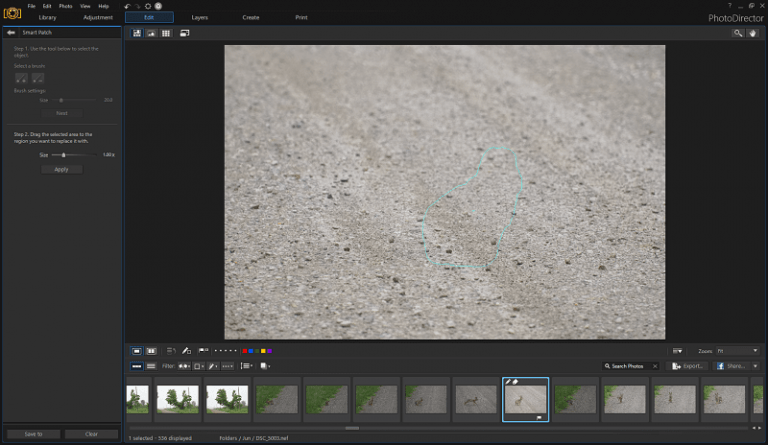Switch browser to filmstrip thumbnail view
The image size is (768, 445).
137,366
